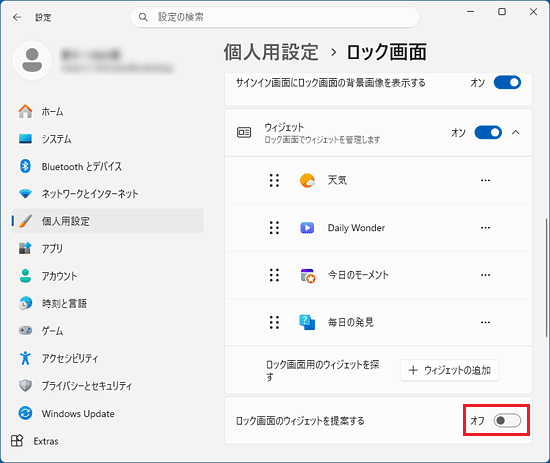
Task: Click the Bluetooth icon in sidebar
Action: coord(25,166)
